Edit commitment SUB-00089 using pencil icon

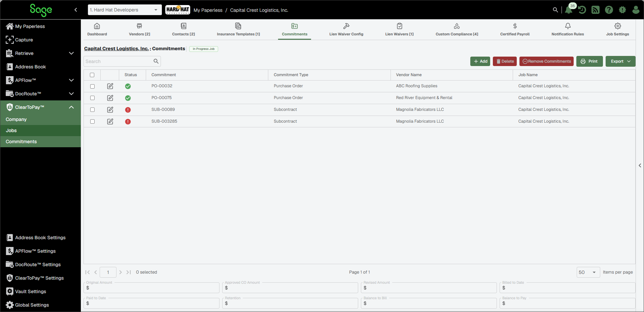[110, 110]
